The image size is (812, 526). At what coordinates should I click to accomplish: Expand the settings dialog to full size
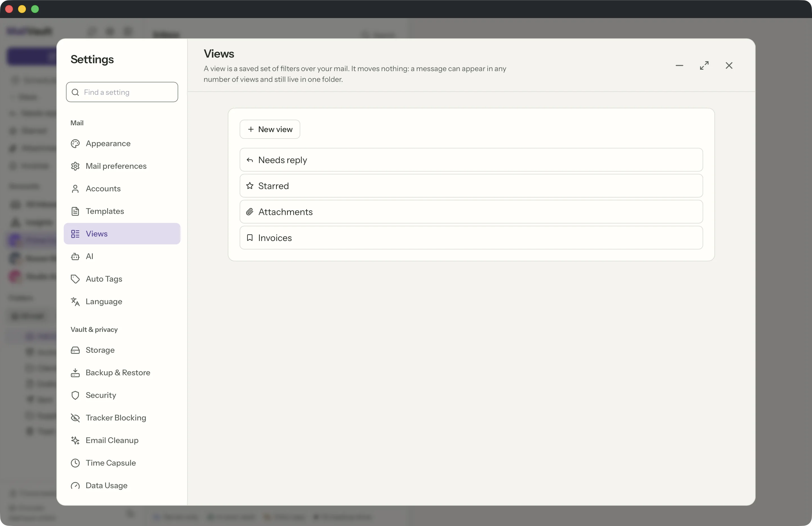point(704,65)
